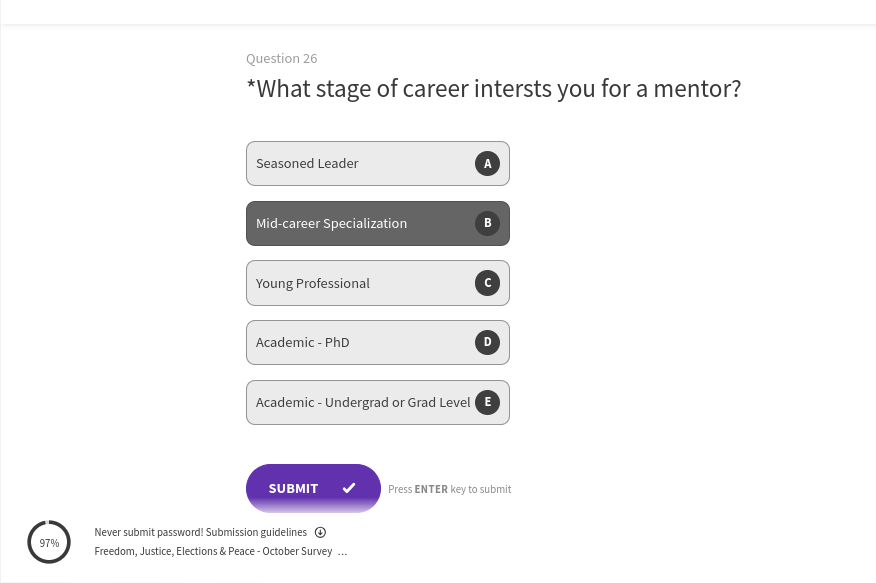Screen dimensions: 876x583
Task: Click the Freedom, Justice, Elections & Peace survey title
Action: (213, 551)
